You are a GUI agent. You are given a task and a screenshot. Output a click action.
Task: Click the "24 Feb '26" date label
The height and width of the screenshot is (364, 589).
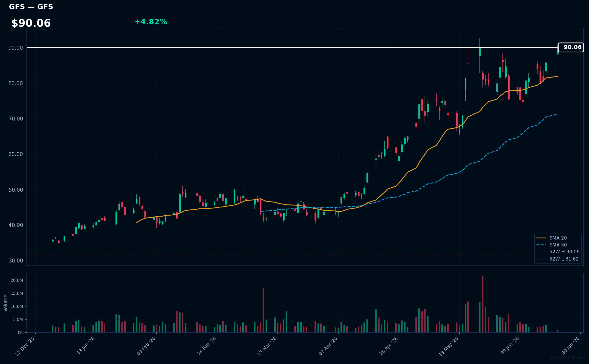207,346
